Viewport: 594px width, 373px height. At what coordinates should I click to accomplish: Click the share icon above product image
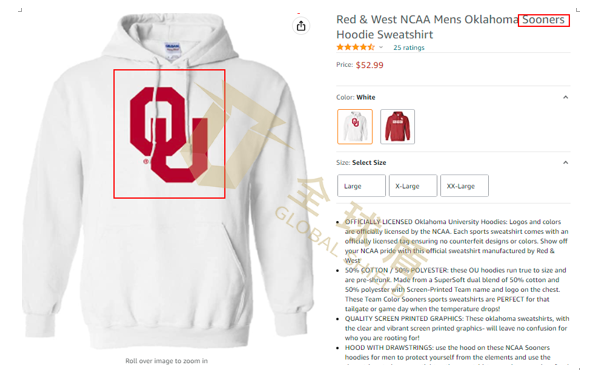(301, 26)
